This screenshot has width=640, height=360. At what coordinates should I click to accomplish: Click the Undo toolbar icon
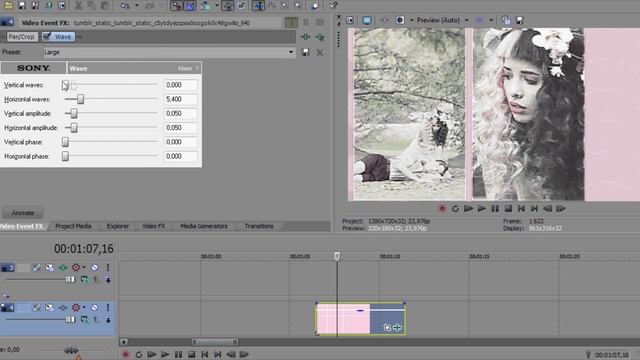pos(125,5)
